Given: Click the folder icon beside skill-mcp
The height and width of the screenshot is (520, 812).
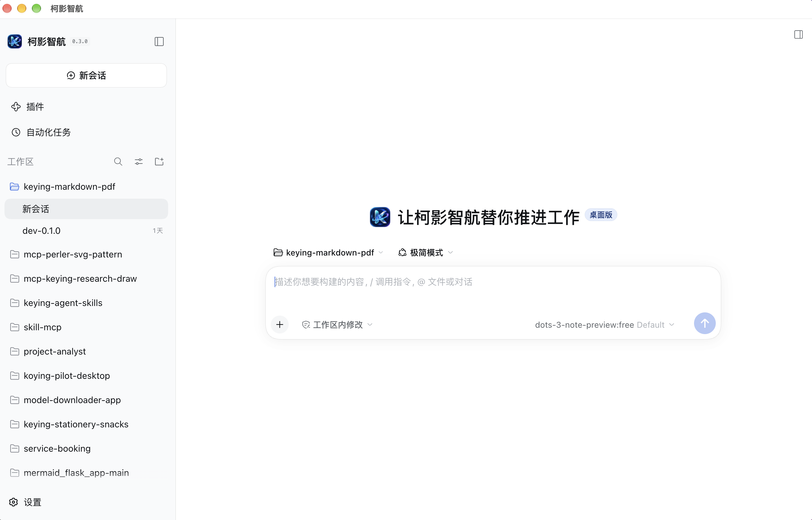Looking at the screenshot, I should pos(14,327).
